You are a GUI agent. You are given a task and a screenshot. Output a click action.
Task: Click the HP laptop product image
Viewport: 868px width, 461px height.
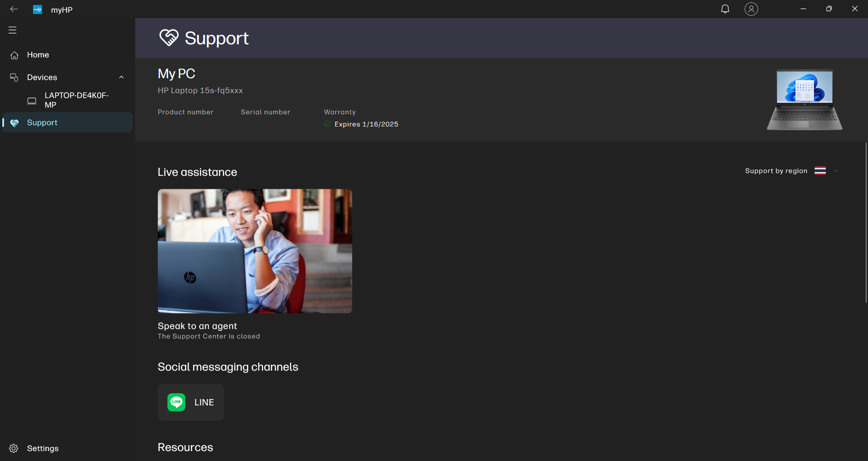(x=805, y=100)
